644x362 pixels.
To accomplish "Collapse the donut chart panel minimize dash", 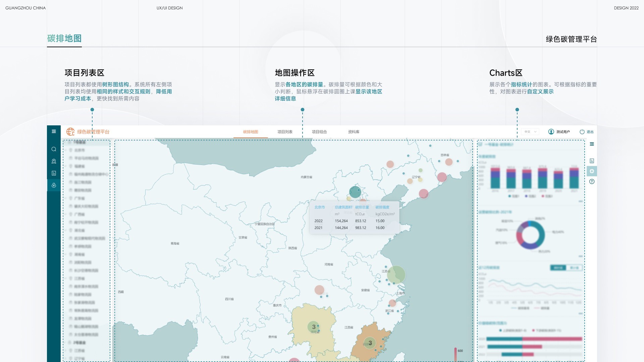I will [581, 256].
